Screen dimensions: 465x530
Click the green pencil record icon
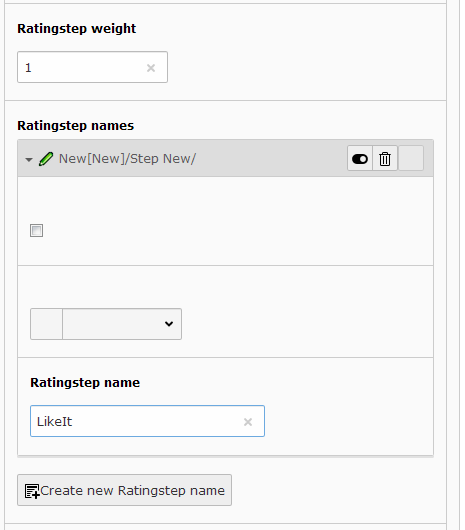(46, 159)
